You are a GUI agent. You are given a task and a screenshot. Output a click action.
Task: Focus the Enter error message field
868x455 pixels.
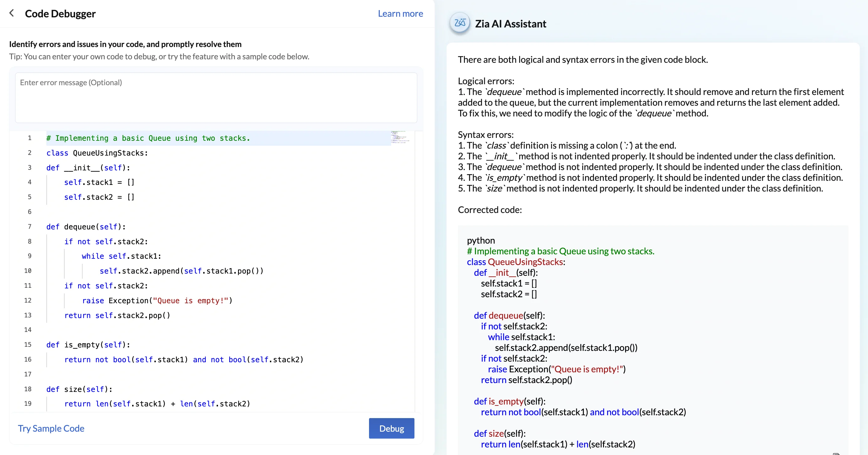point(216,98)
